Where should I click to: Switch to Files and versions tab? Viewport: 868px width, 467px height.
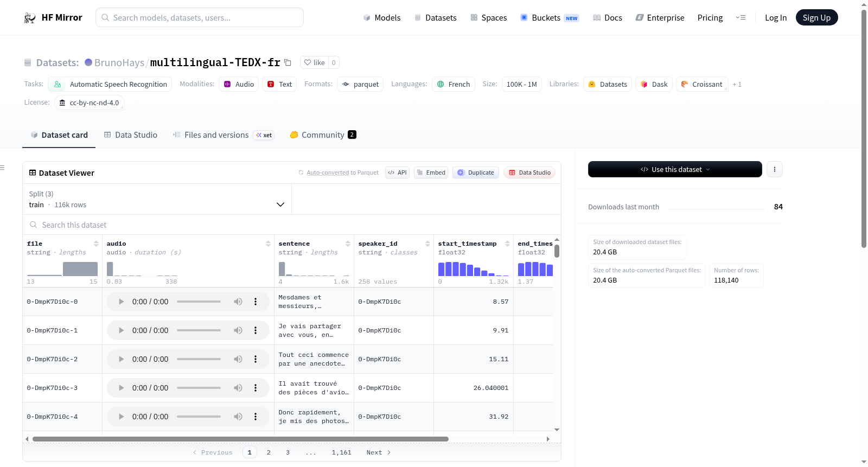click(224, 135)
